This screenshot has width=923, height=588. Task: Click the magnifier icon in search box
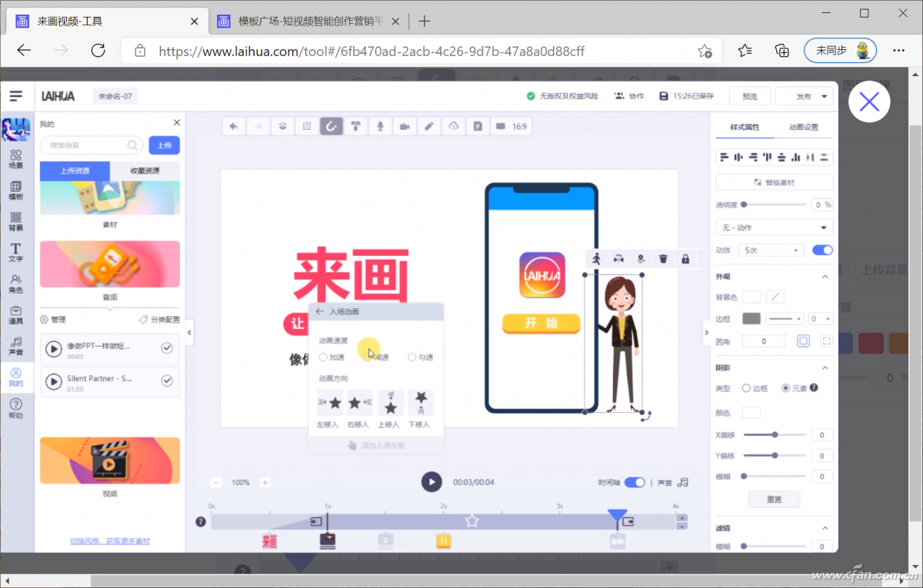[x=133, y=145]
